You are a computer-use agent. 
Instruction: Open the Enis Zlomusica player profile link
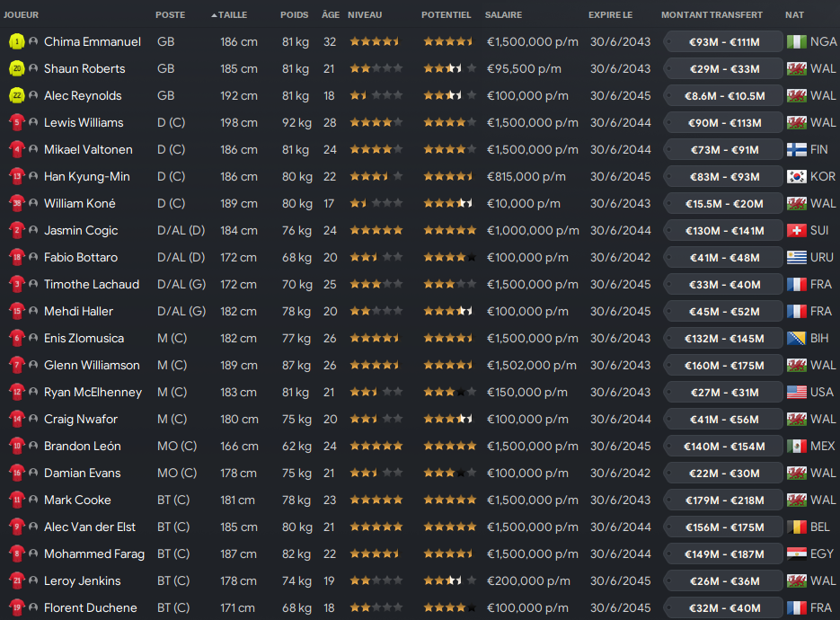pos(84,338)
